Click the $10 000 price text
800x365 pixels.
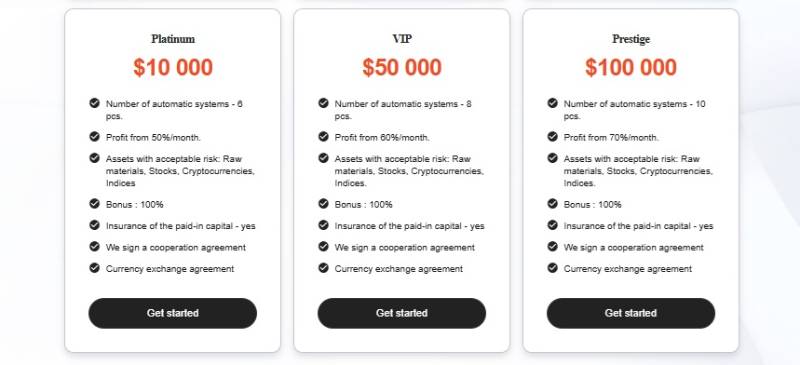click(173, 67)
